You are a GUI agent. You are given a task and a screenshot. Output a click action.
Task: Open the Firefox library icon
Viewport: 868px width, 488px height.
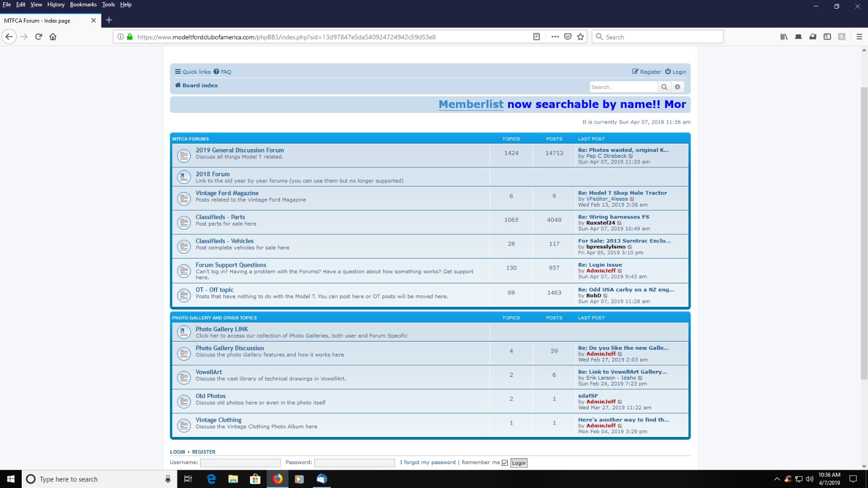pyautogui.click(x=784, y=37)
